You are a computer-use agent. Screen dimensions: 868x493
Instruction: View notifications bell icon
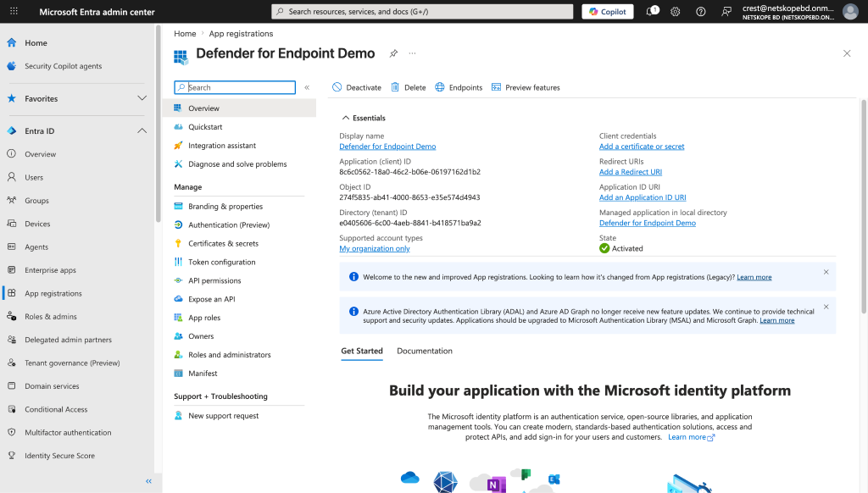tap(652, 11)
